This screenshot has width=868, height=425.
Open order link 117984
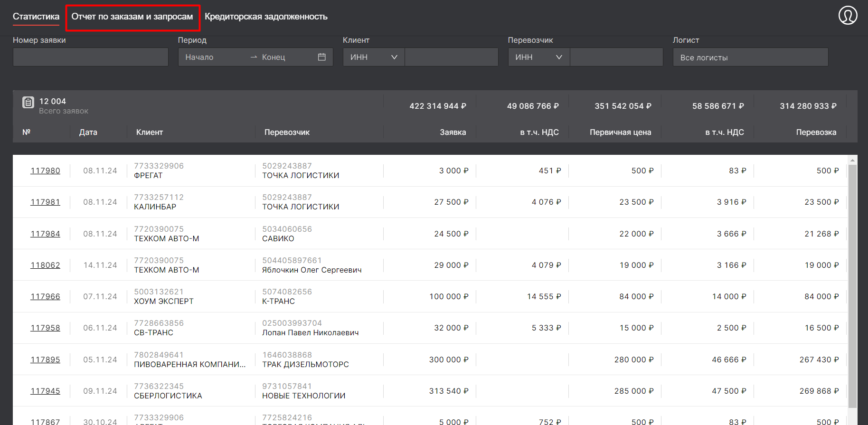(46, 234)
